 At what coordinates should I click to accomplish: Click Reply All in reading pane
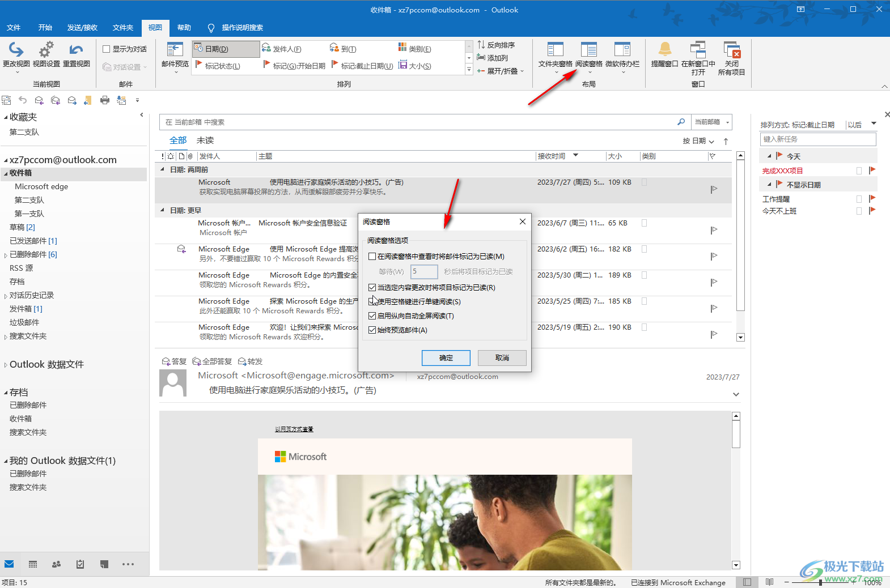212,361
